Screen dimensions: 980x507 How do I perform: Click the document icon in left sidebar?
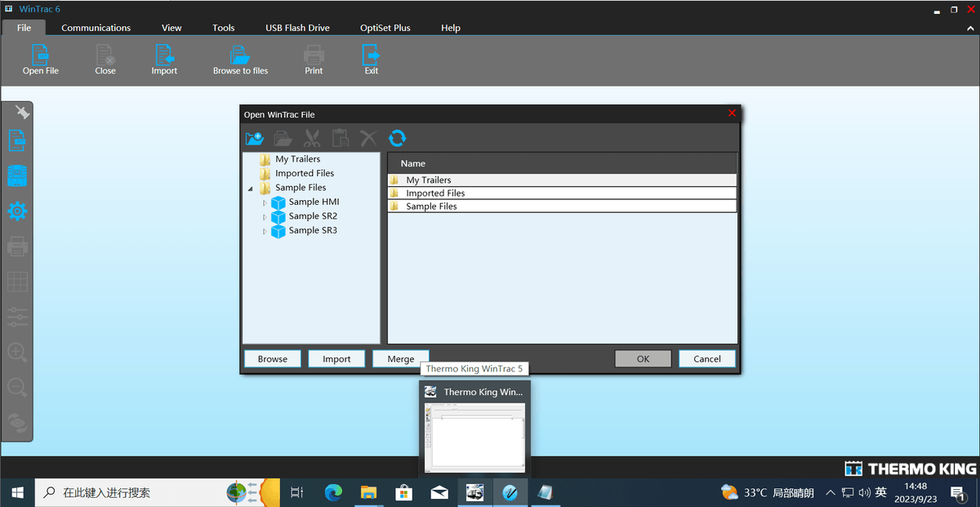click(17, 140)
